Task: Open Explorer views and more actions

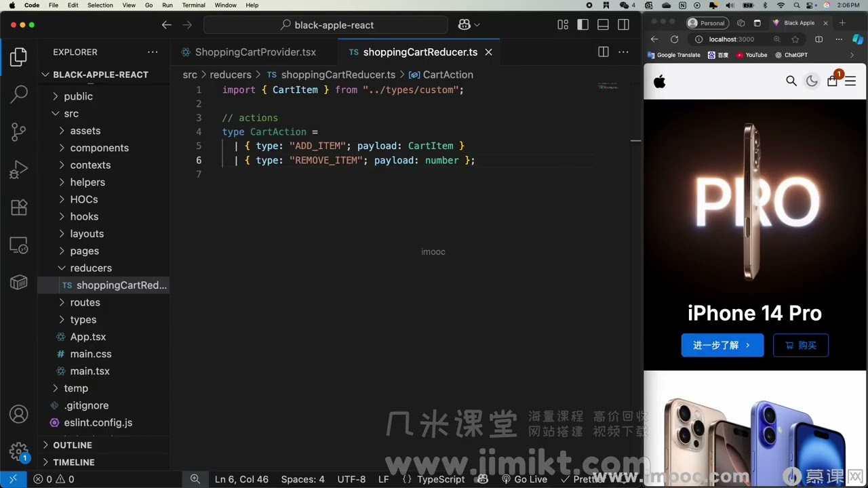Action: [x=153, y=52]
